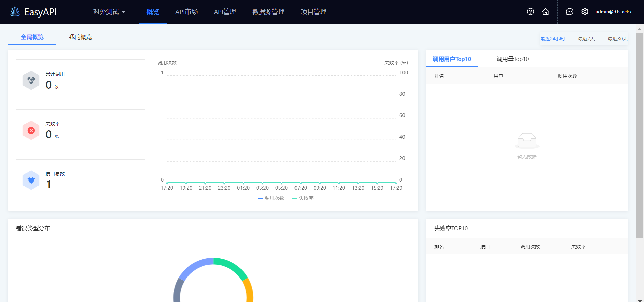Viewport: 644px width, 302px height.
Task: Click the 用户 column header
Action: click(x=498, y=76)
